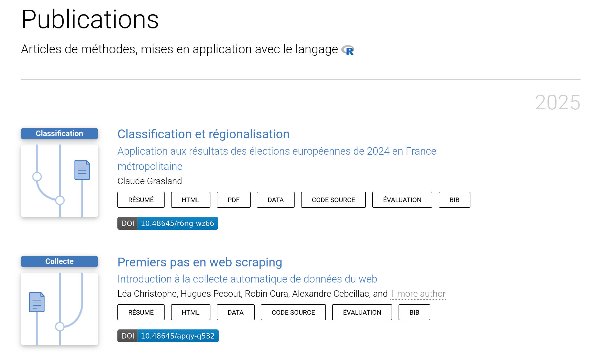Click the Classification category badge
This screenshot has height=364, width=602.
pos(60,133)
